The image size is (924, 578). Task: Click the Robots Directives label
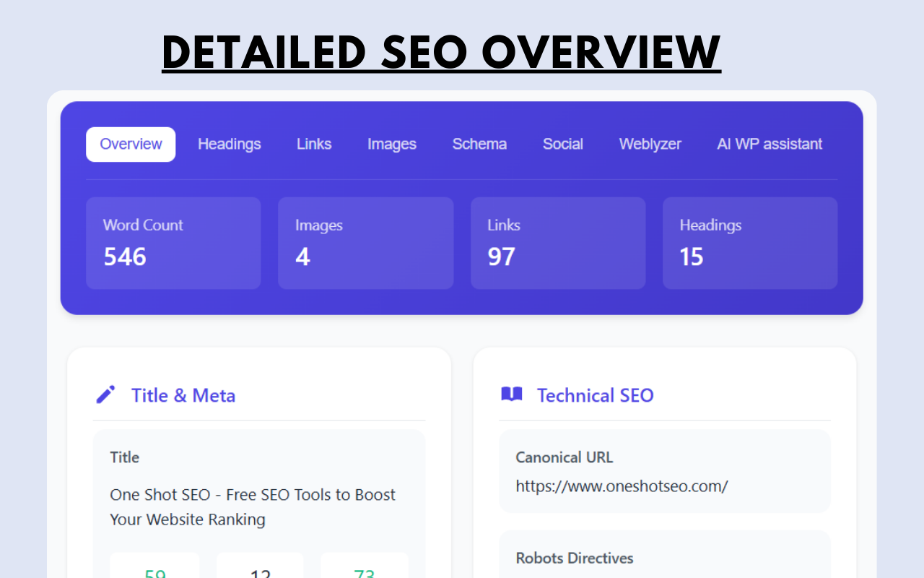tap(575, 558)
